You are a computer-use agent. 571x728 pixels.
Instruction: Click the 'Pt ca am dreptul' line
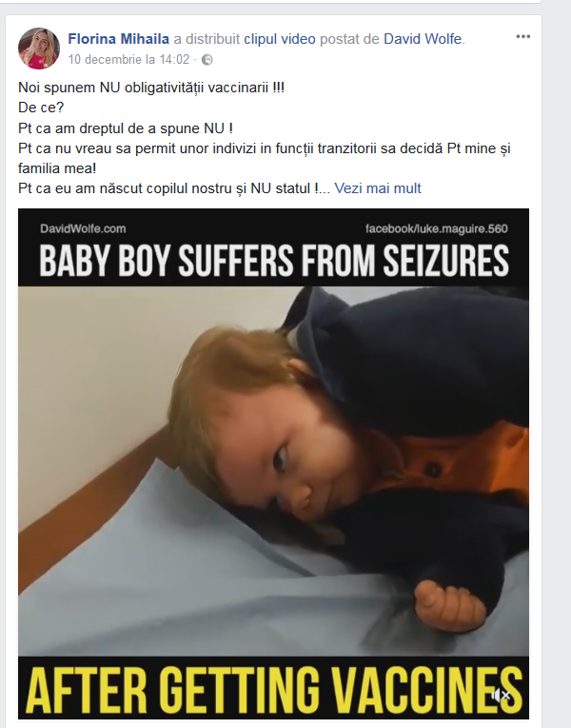pyautogui.click(x=126, y=128)
